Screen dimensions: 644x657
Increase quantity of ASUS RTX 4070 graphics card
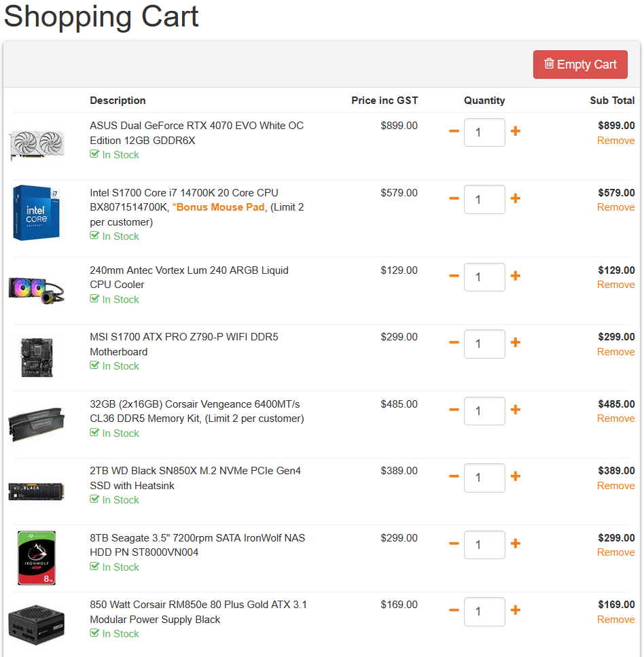(x=516, y=131)
